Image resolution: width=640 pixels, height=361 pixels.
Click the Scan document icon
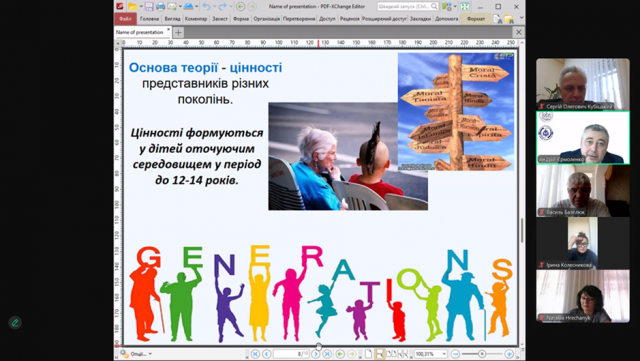coord(188,7)
